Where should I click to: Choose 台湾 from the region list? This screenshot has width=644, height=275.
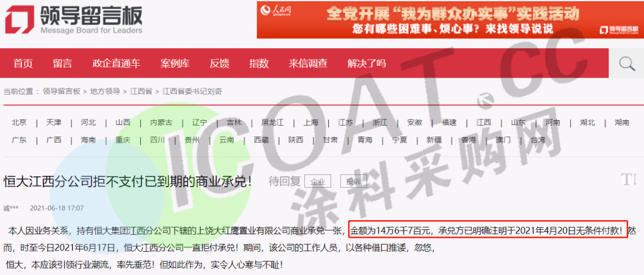pyautogui.click(x=538, y=140)
